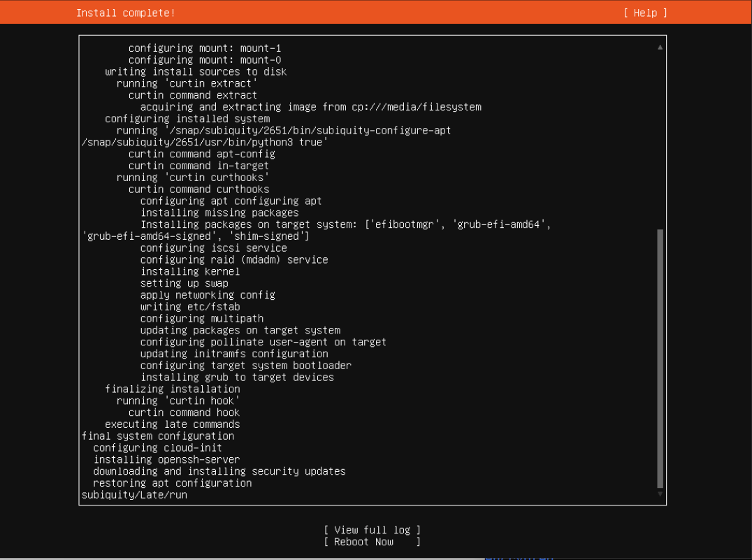This screenshot has width=752, height=560.
Task: Click 'writing install sources to disk' line
Action: [196, 71]
